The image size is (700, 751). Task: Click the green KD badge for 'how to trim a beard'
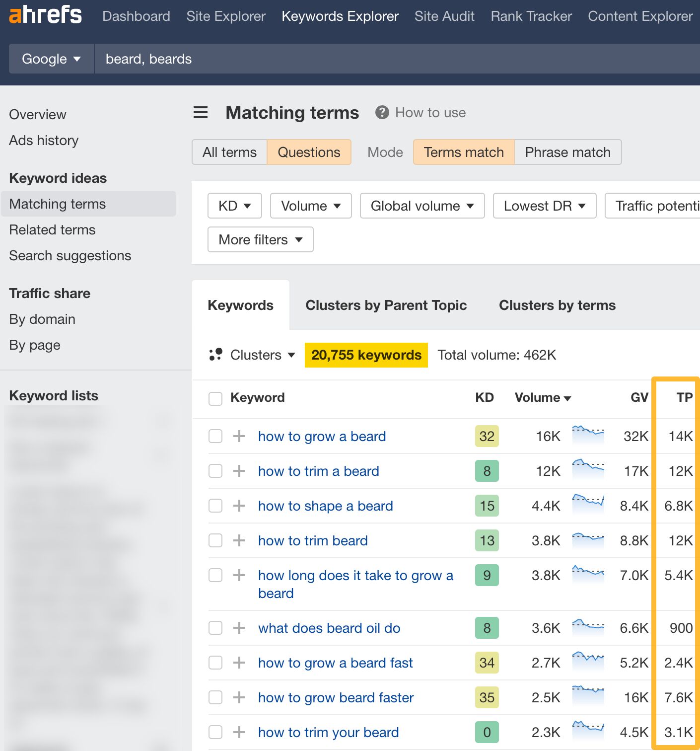tap(486, 471)
